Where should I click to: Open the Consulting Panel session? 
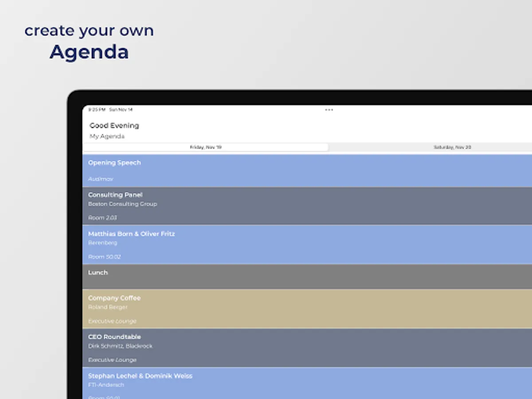[307, 206]
